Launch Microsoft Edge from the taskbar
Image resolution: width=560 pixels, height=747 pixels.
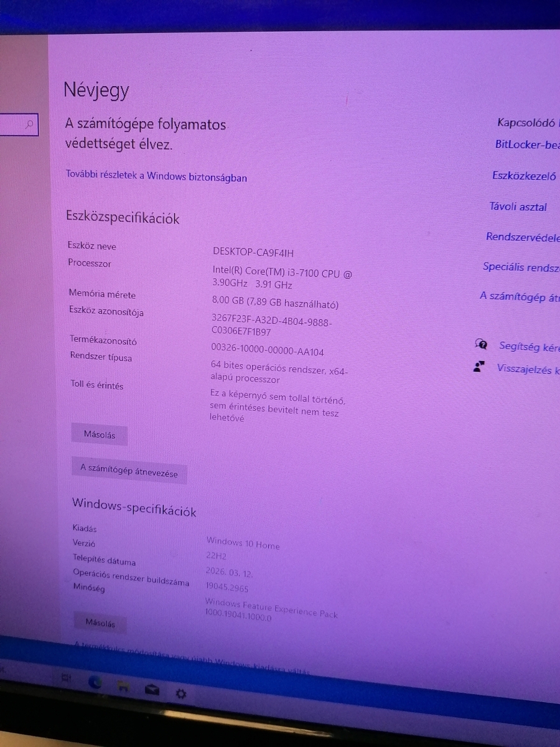(x=95, y=683)
